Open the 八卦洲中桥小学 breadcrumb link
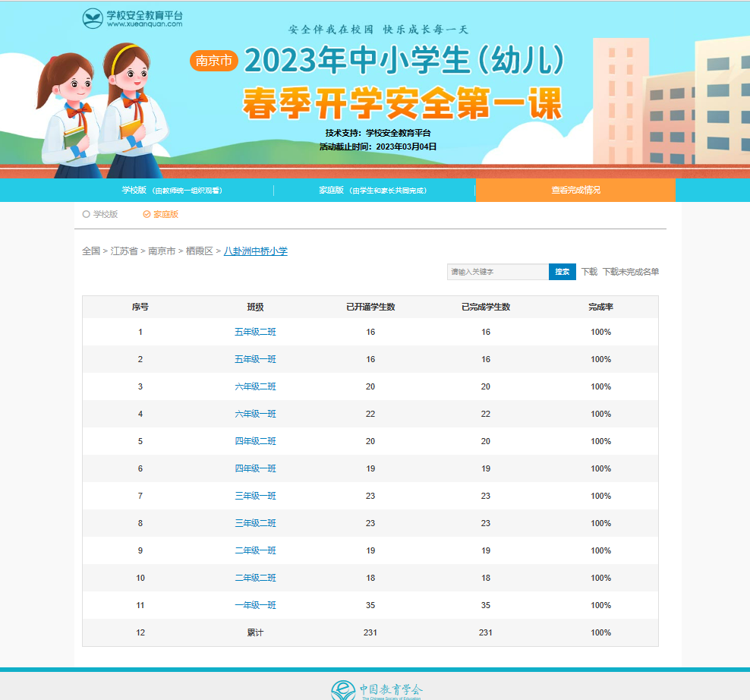 click(x=256, y=251)
